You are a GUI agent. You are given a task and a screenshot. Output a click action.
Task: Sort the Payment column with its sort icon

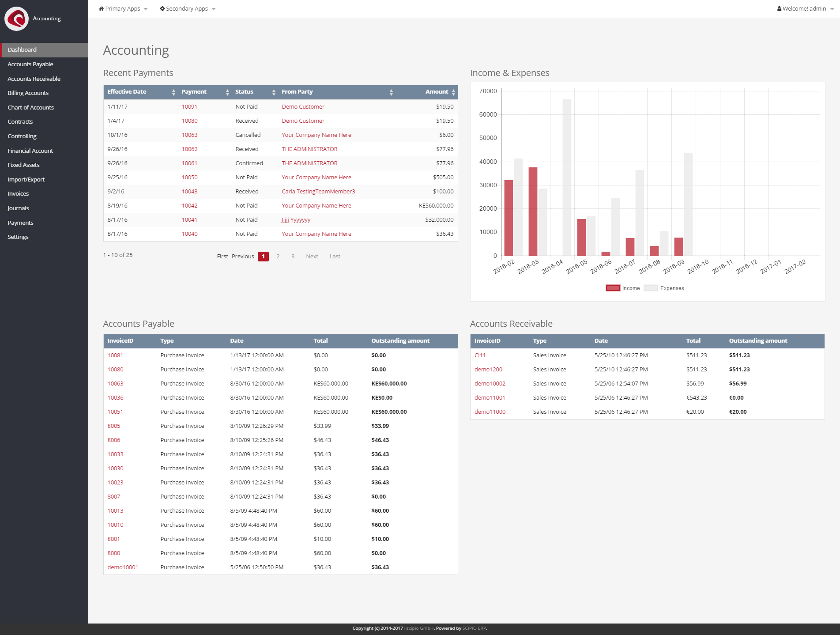[x=227, y=92]
